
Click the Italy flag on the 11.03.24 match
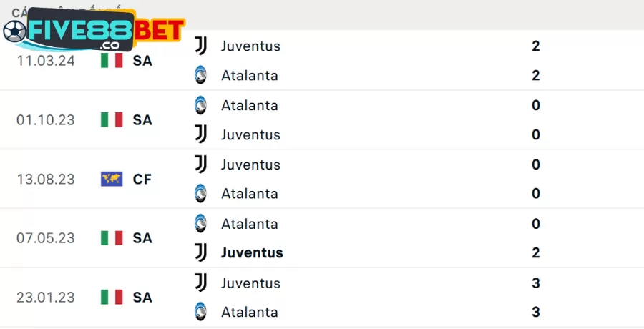click(x=112, y=61)
